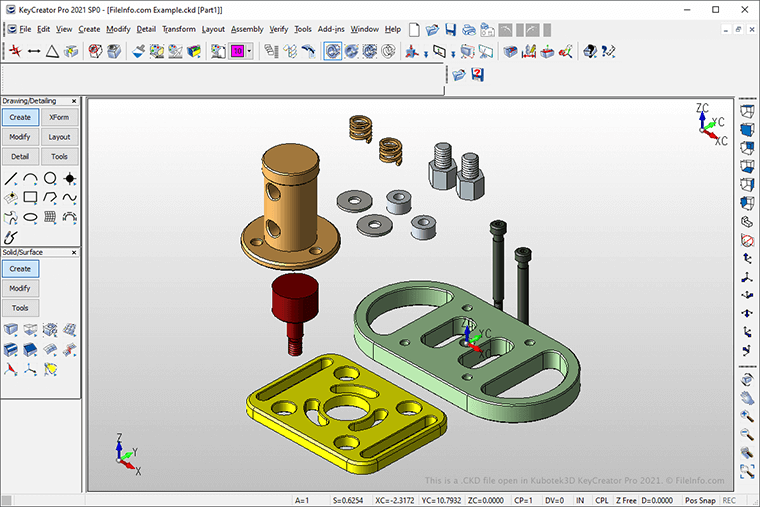Click the S=0.6254 scale status field
This screenshot has width=760, height=507.
coord(348,500)
